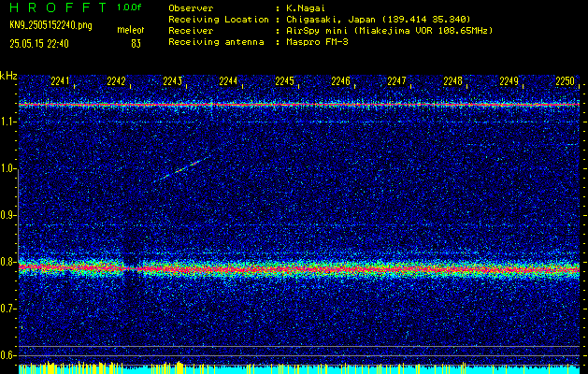The image size is (588, 374).
Task: Click the 2246 time marker
Action: coord(340,81)
